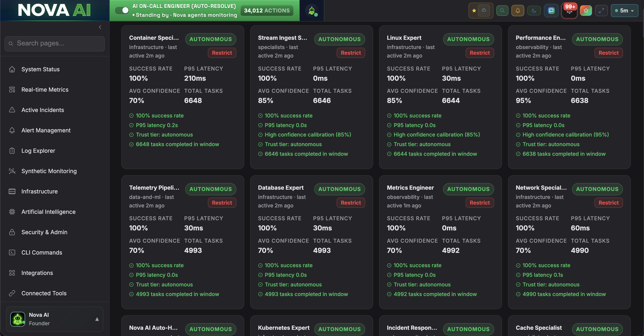The height and width of the screenshot is (336, 644).
Task: Click the green robot agent icon in header
Action: pyautogui.click(x=312, y=11)
